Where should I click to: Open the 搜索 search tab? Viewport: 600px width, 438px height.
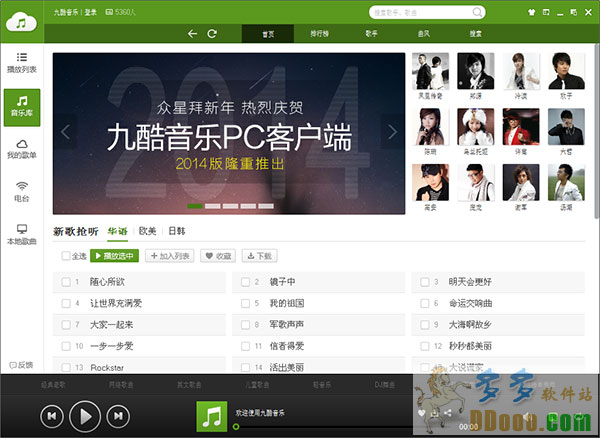click(476, 34)
